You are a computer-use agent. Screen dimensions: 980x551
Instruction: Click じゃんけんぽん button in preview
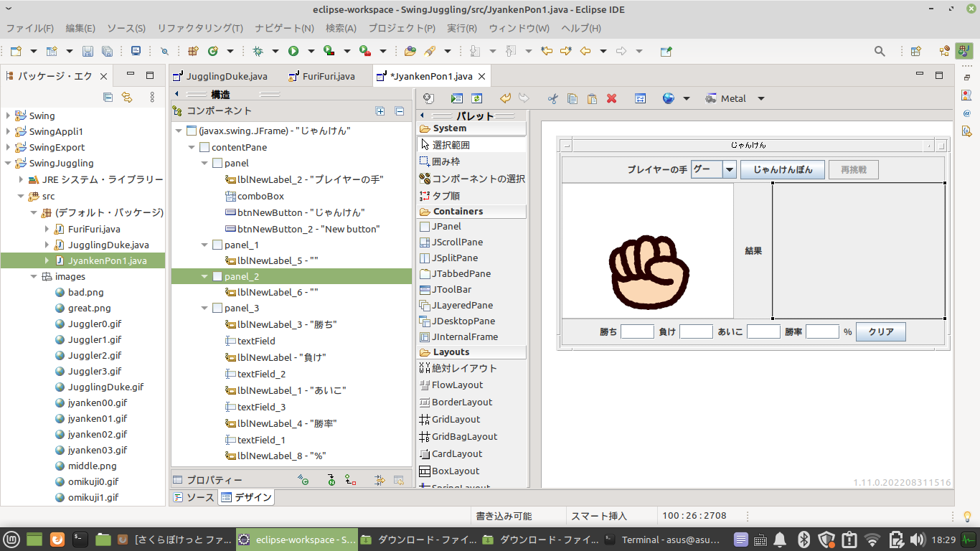coord(783,170)
